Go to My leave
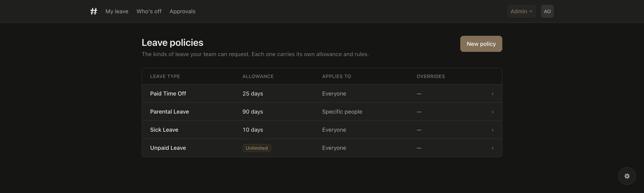Image resolution: width=644 pixels, height=193 pixels. pos(117,11)
